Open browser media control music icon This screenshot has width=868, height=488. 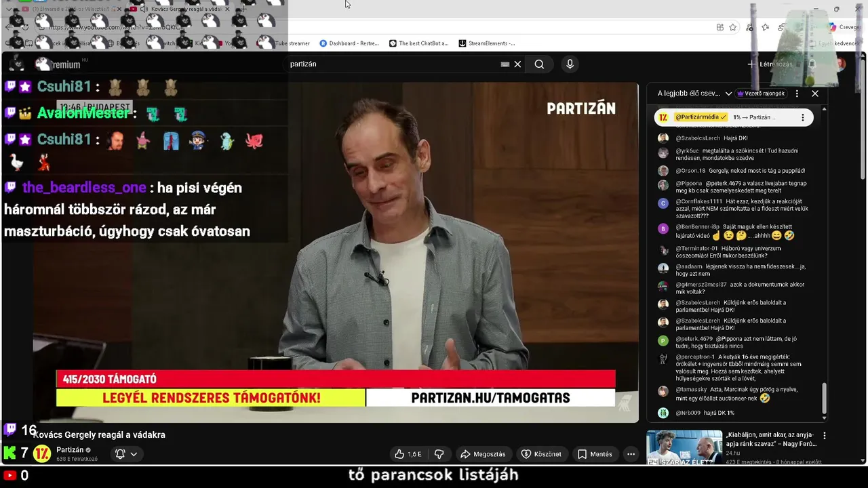749,27
